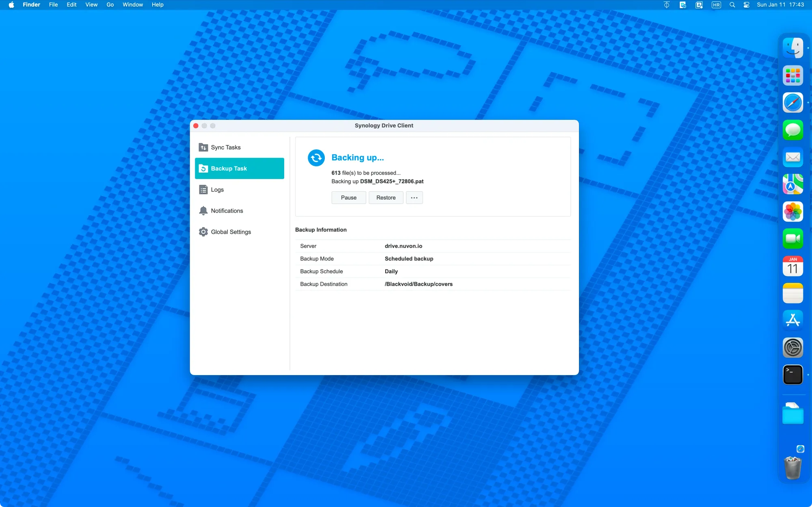Click the blue backing-up sync status icon

pyautogui.click(x=316, y=158)
